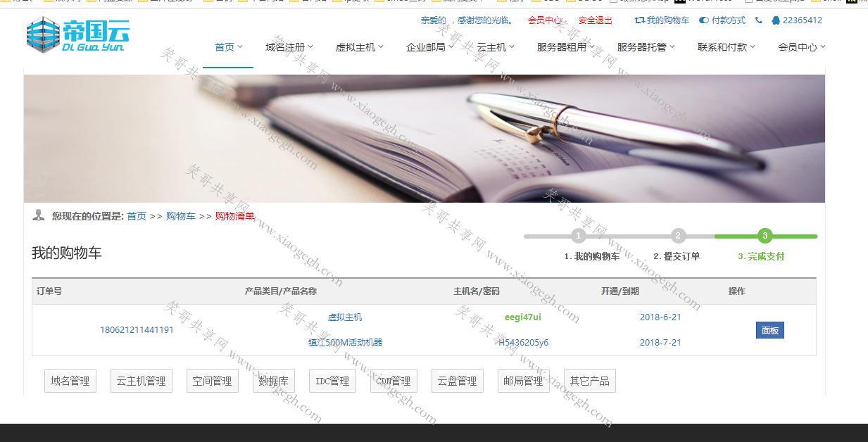Viewport: 868px width, 442px height.
Task: Click the pen and notebook banner image
Action: tap(424, 139)
